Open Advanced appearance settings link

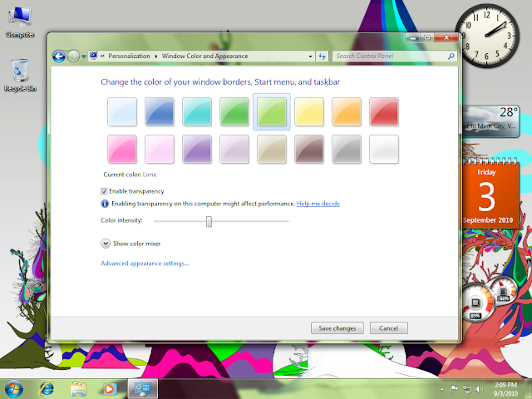[x=145, y=264]
